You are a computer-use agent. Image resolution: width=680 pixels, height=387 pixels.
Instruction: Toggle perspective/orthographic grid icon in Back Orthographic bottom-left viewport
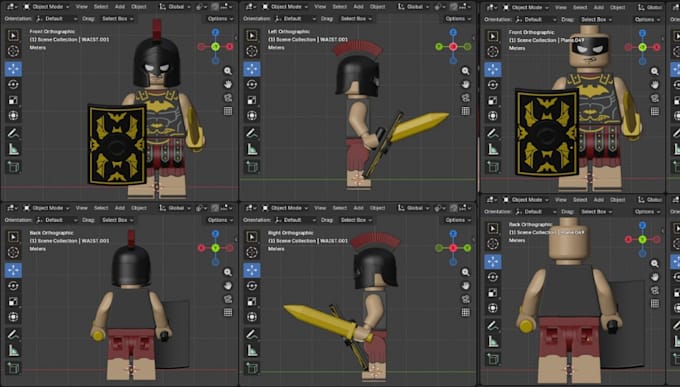coord(228,312)
